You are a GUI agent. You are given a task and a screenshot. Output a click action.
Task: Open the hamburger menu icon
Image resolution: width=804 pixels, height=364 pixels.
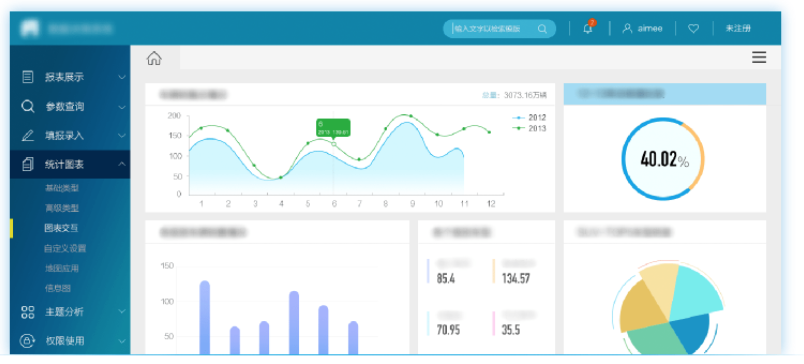(x=759, y=57)
